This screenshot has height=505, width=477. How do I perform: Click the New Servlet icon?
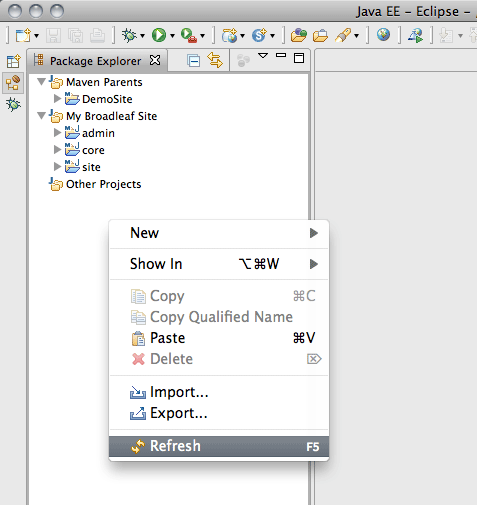click(259, 35)
